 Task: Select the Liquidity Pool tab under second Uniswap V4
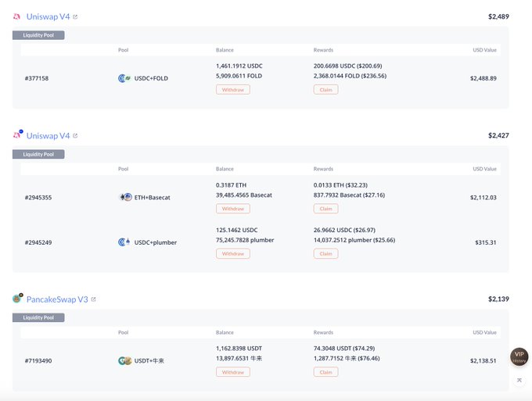coord(38,154)
